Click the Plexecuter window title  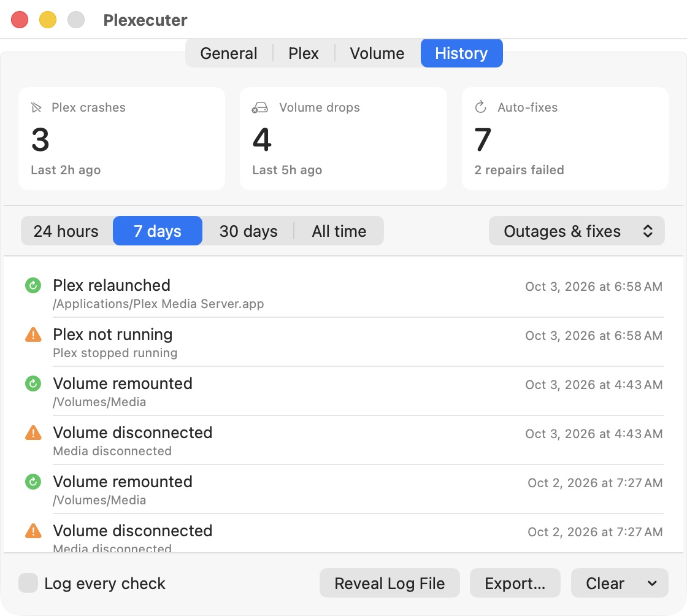point(145,20)
